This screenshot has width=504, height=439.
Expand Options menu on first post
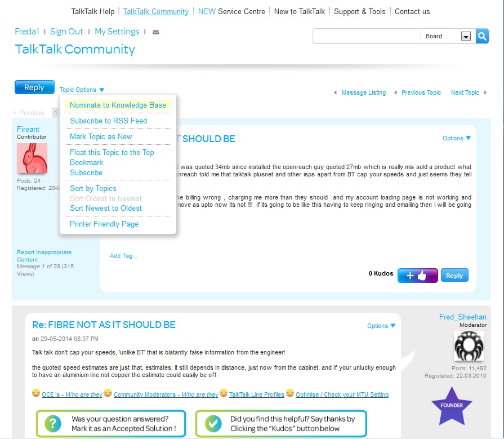(456, 138)
